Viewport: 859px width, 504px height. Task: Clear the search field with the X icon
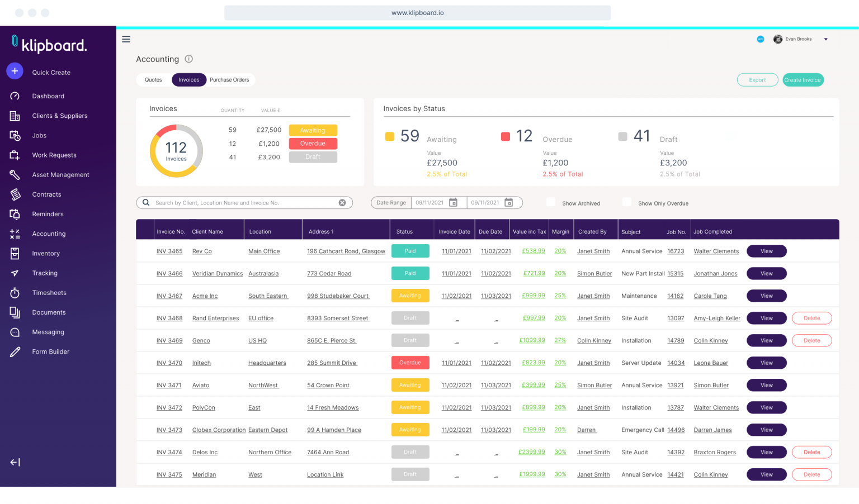coord(342,203)
